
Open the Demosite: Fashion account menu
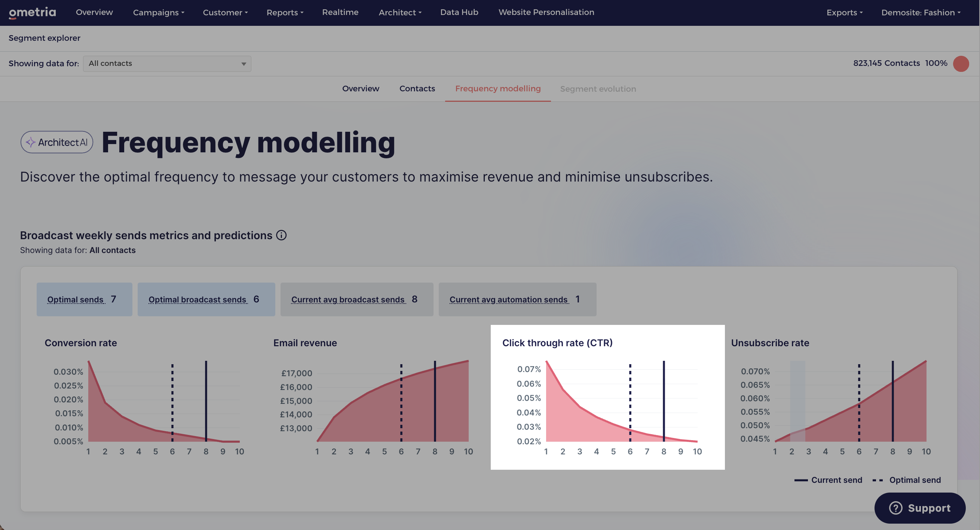[921, 13]
